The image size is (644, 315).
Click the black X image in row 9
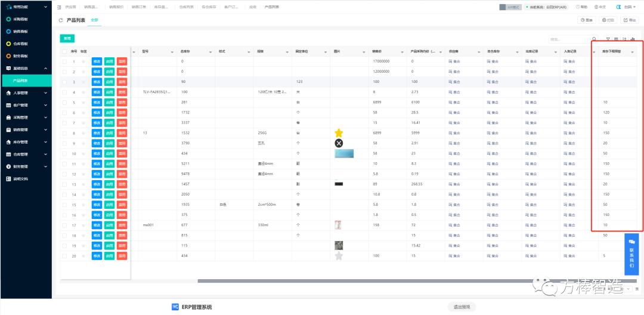point(339,143)
